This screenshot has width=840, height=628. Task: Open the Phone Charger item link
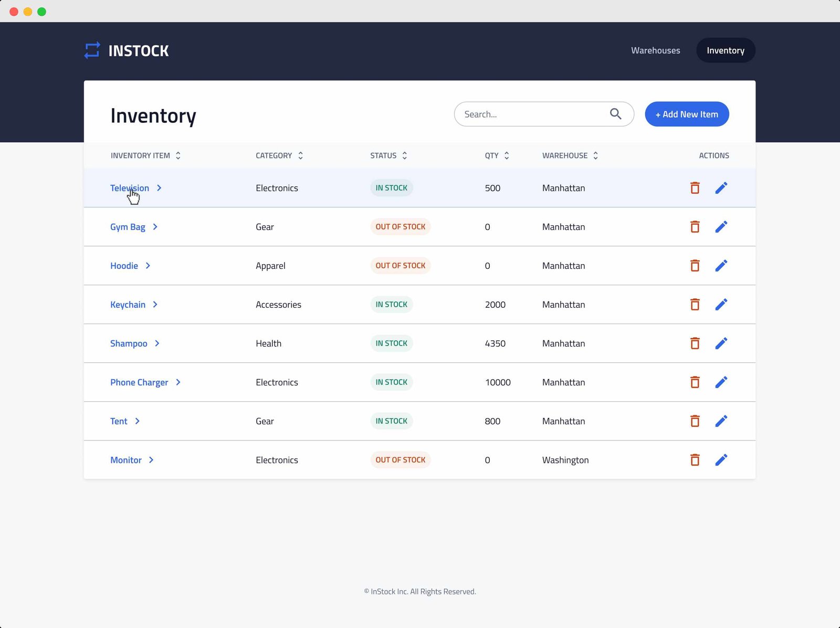coord(139,382)
